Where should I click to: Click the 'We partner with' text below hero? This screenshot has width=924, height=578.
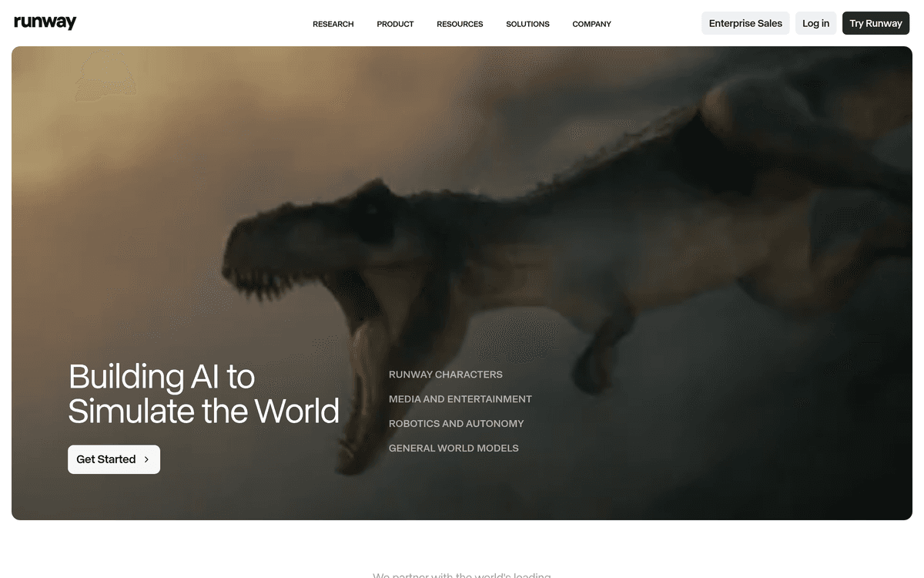click(461, 574)
